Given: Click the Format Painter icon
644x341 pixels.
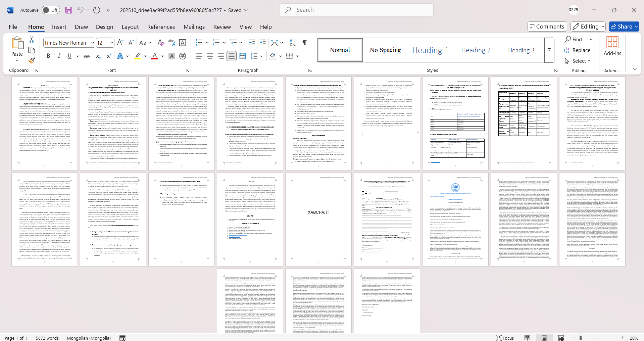Looking at the screenshot, I should [x=32, y=61].
